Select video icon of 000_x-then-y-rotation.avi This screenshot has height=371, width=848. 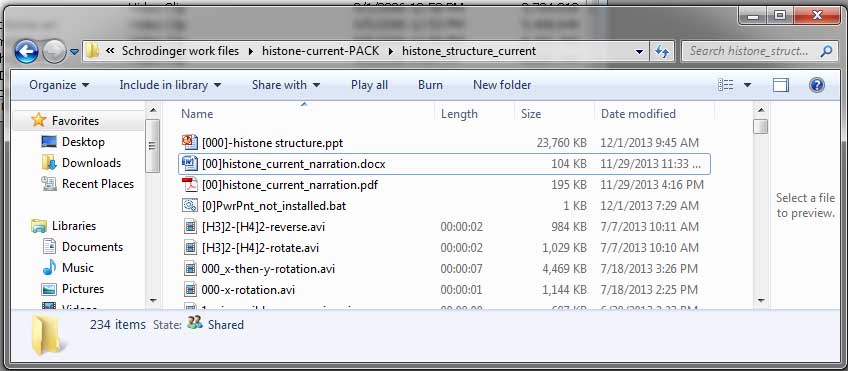[190, 268]
